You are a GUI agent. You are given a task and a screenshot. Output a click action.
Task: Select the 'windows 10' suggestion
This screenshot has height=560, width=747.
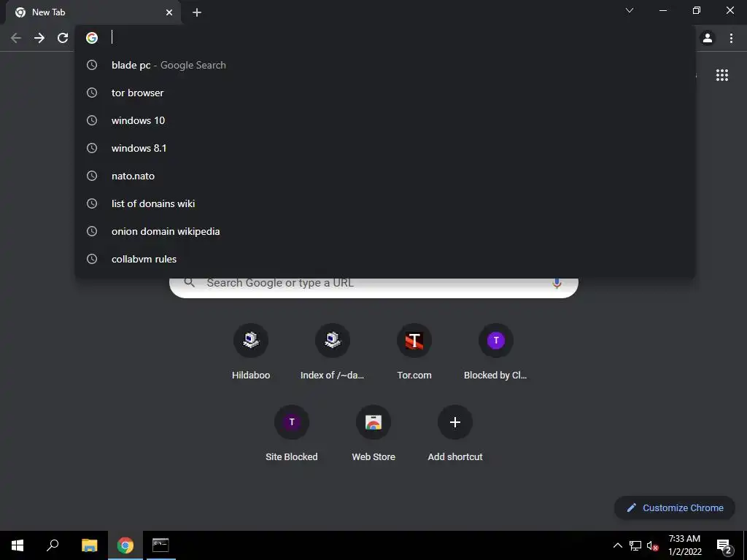(385, 120)
